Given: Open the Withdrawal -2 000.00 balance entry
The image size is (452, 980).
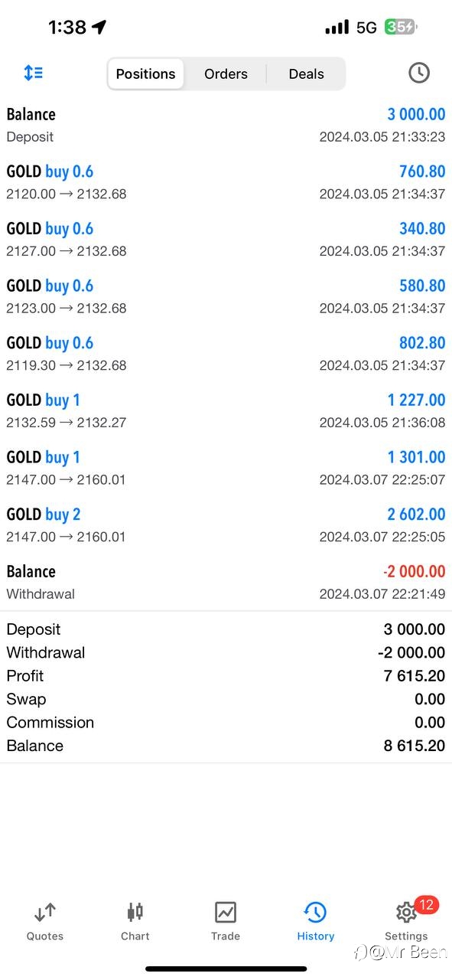Looking at the screenshot, I should coord(226,582).
